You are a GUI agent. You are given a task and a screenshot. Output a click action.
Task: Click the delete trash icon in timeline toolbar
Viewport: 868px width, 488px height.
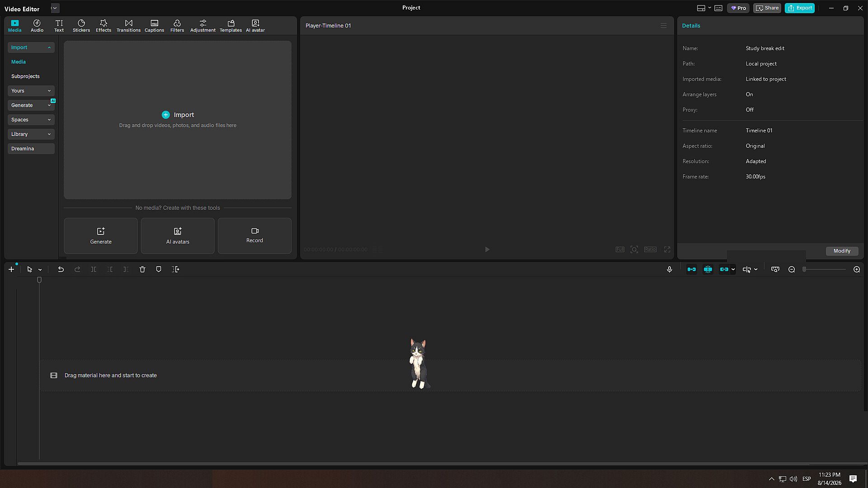tap(142, 269)
